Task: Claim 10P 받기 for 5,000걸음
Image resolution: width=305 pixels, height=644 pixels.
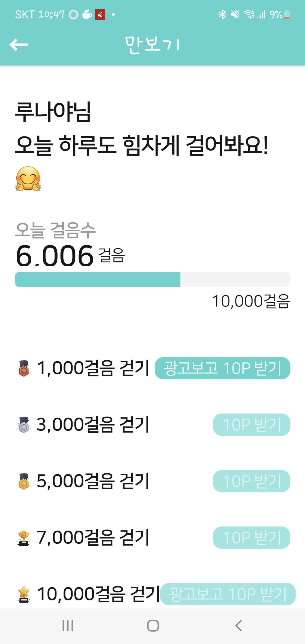Action: [251, 481]
